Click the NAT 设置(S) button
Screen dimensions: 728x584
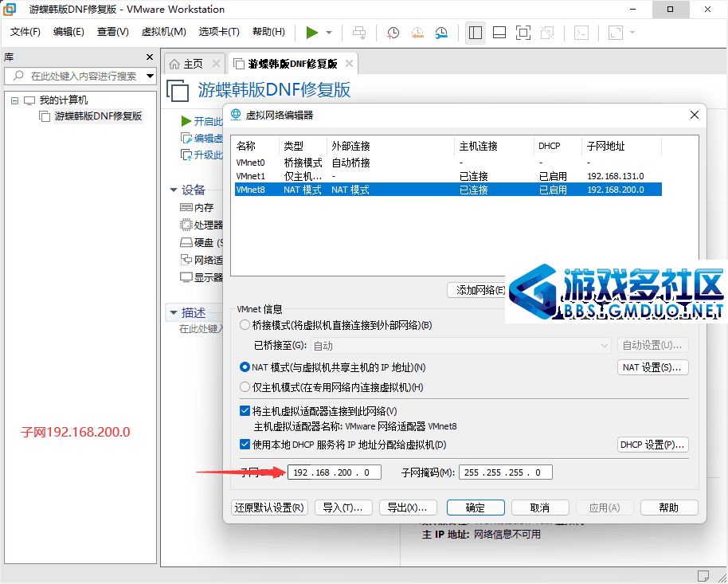652,367
